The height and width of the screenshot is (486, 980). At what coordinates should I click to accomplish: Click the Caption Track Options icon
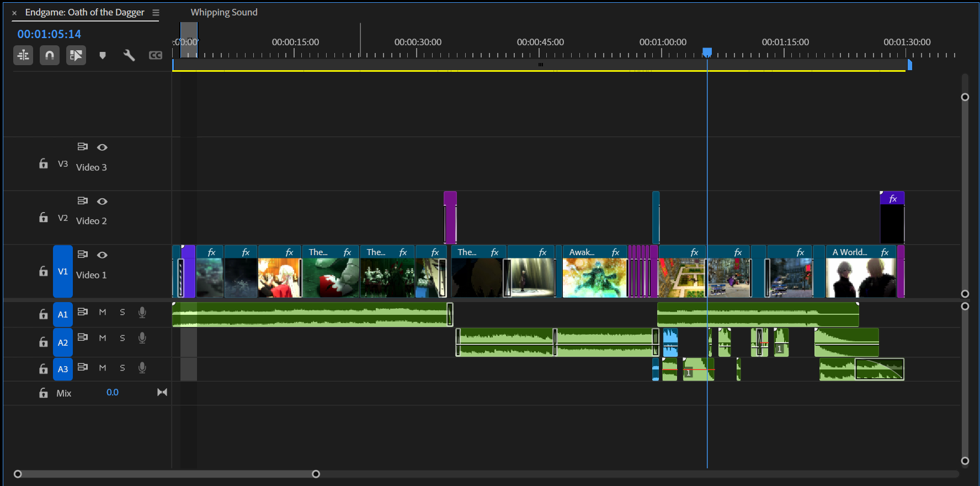click(x=156, y=55)
